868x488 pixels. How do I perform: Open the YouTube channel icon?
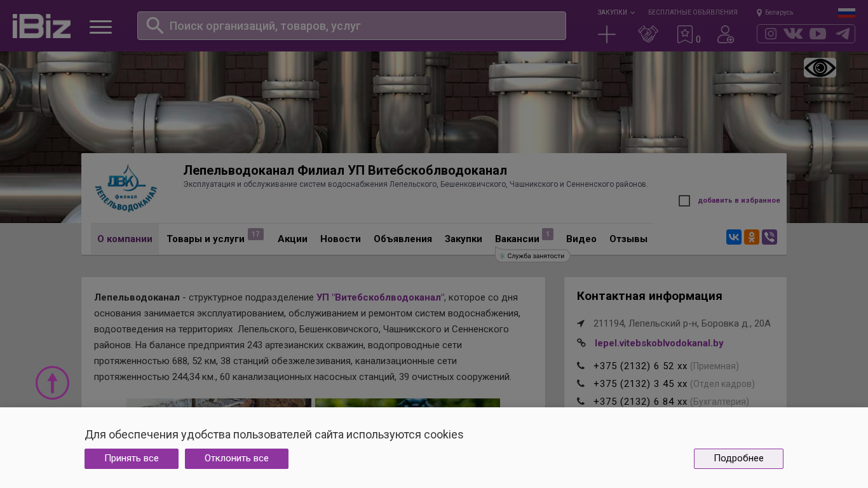818,34
